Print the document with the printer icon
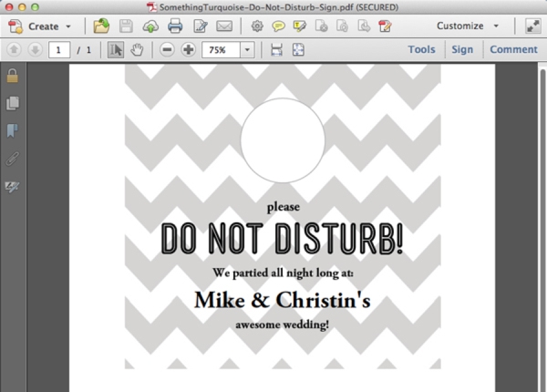The image size is (547, 392). click(x=175, y=26)
